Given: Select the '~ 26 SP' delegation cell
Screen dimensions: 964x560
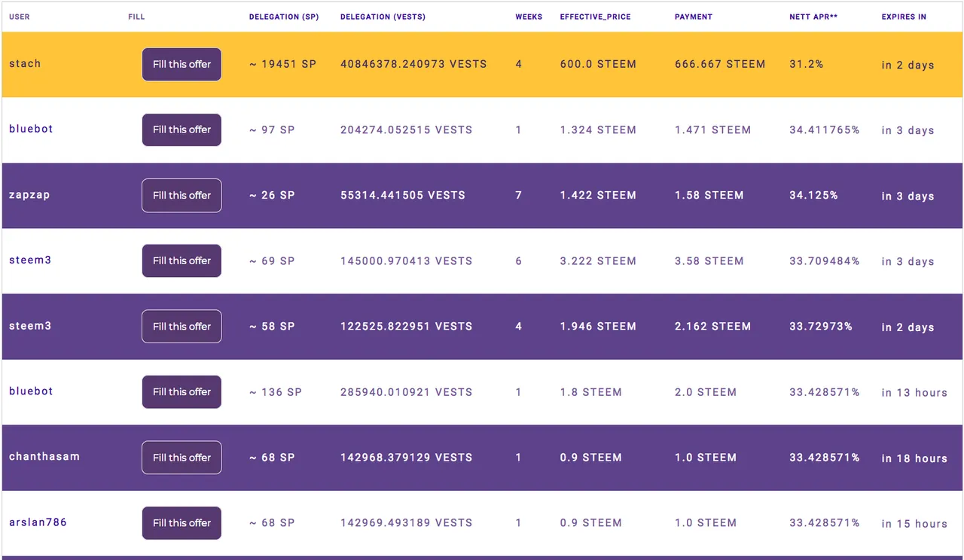Looking at the screenshot, I should [272, 196].
